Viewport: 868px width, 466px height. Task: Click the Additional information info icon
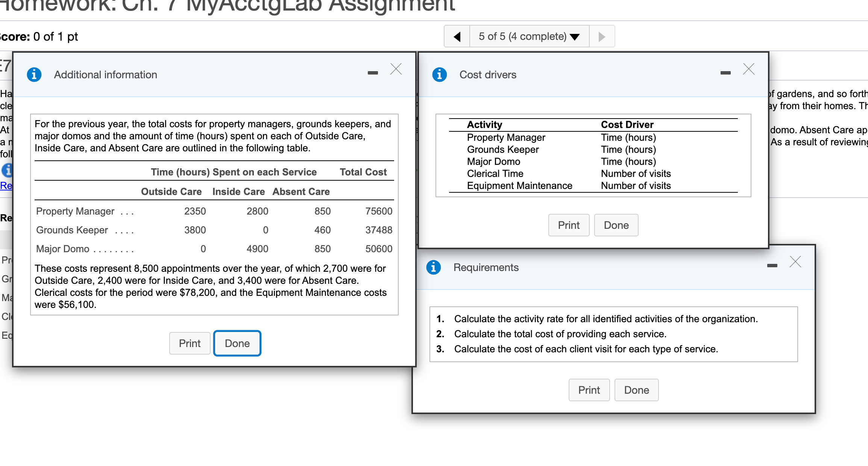click(x=34, y=75)
